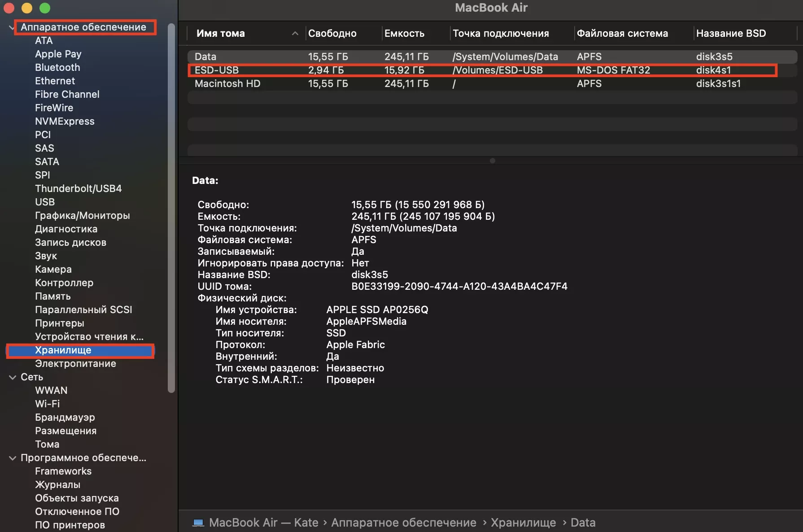Select Fibre Channel item

coord(67,94)
